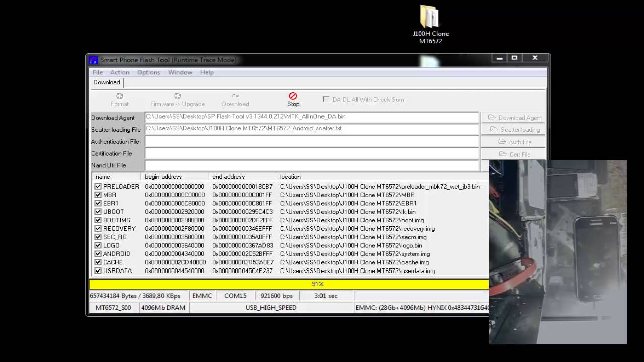The height and width of the screenshot is (362, 644).
Task: Click end address 0x000000002C52BFFF
Action: tap(243, 254)
